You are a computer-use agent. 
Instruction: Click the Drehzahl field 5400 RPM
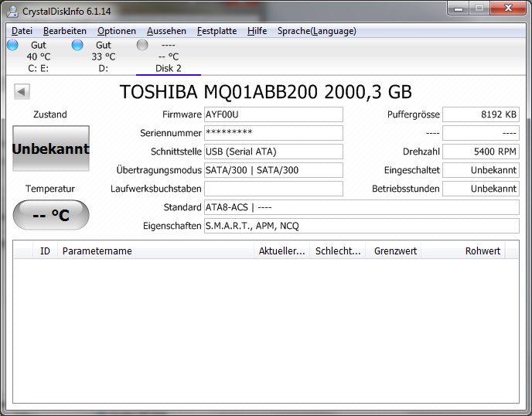click(x=481, y=152)
